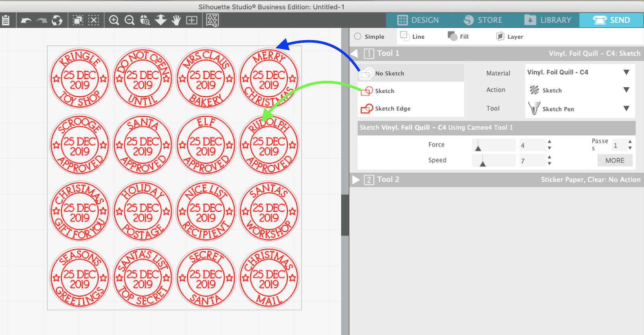Select the CHRISTMAS MAIL stamp

269,278
